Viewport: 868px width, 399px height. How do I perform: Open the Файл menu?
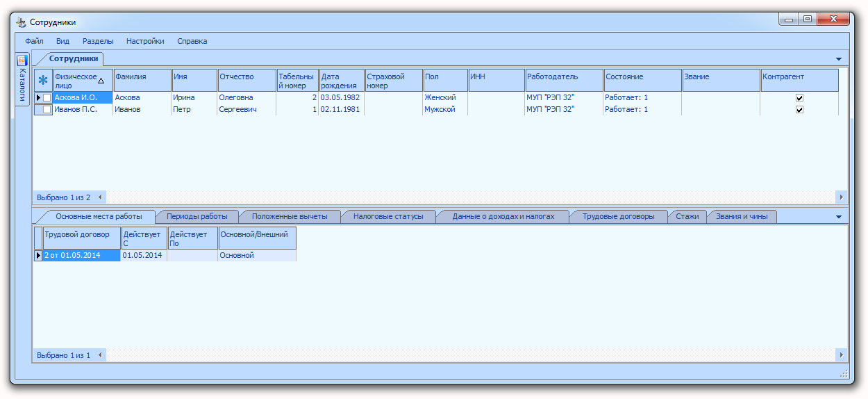point(34,41)
